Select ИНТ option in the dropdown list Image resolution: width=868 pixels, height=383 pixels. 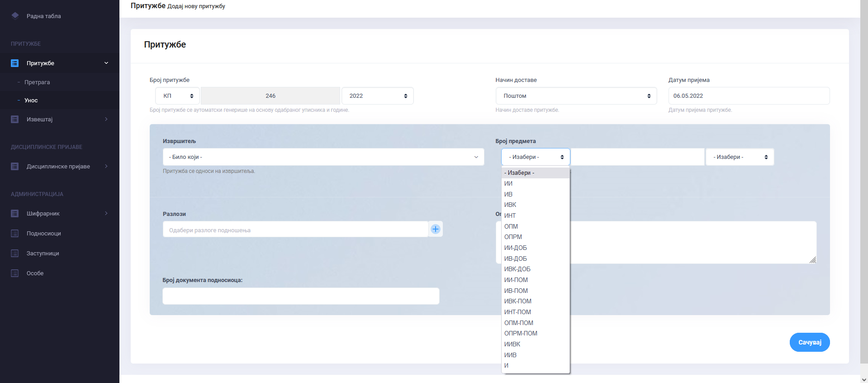point(510,215)
